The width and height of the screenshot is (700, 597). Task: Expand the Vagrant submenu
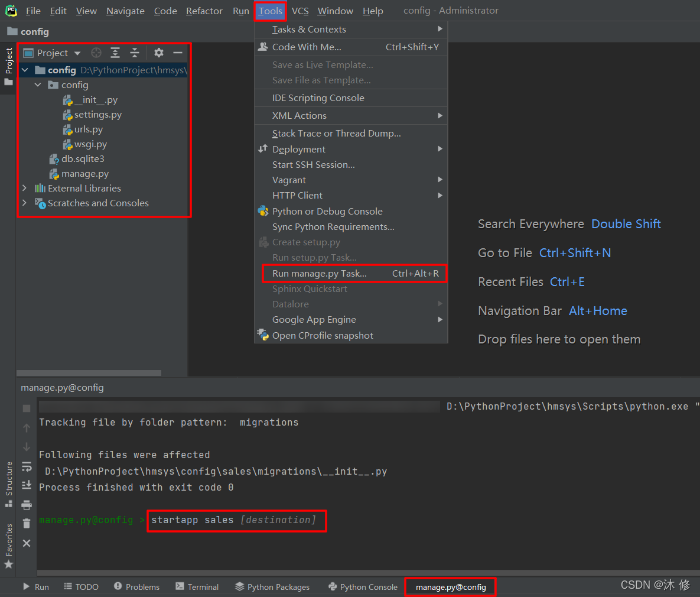click(x=351, y=180)
